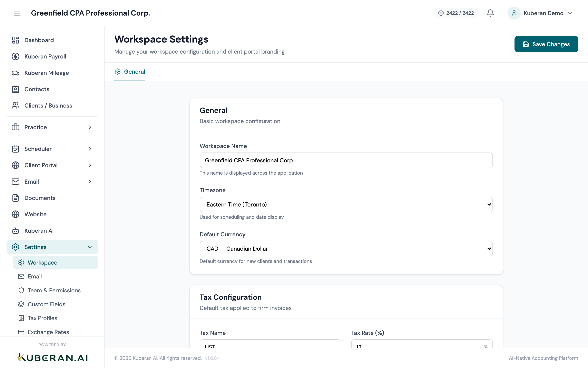The width and height of the screenshot is (588, 368).
Task: Click the Tax Name input field
Action: (x=270, y=344)
